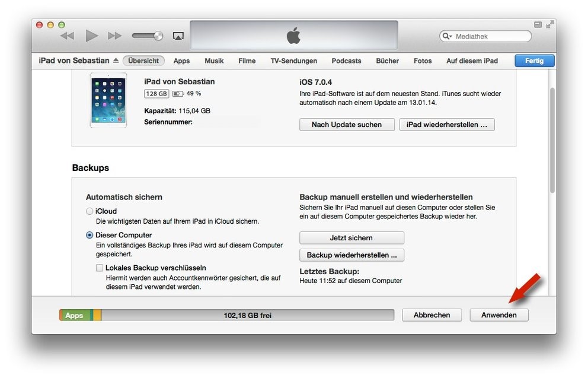Open the Fotos tab
This screenshot has width=588, height=378.
(423, 61)
